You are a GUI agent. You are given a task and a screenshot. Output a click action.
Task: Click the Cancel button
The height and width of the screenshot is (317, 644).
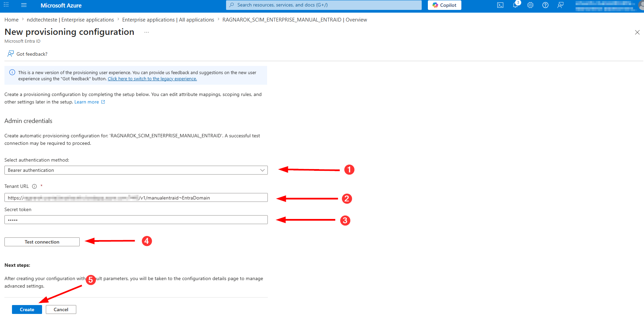point(61,309)
